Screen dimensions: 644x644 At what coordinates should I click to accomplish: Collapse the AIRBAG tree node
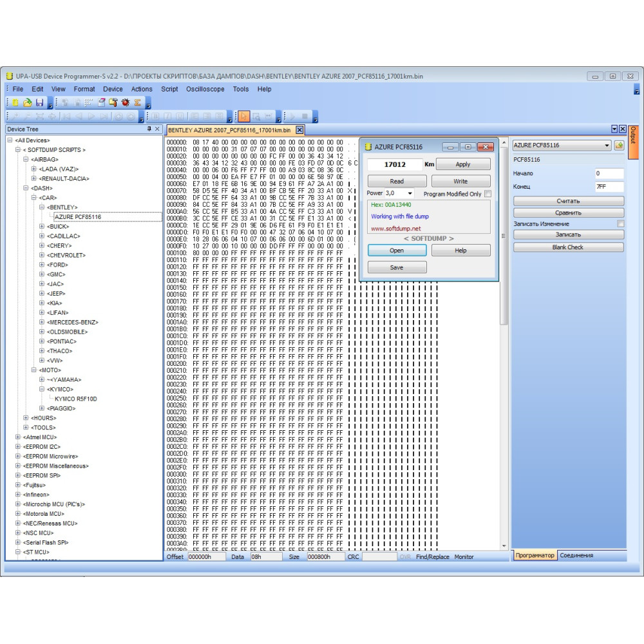pyautogui.click(x=26, y=159)
